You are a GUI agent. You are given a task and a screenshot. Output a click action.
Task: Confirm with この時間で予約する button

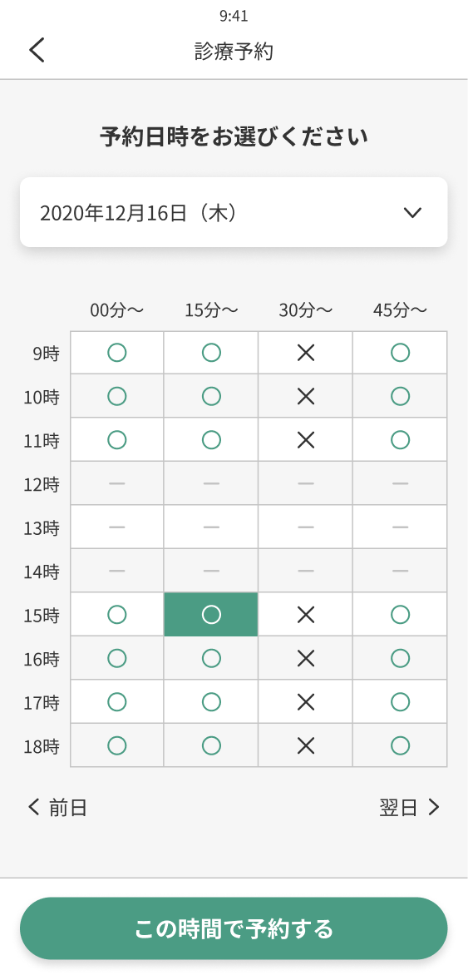(x=234, y=928)
